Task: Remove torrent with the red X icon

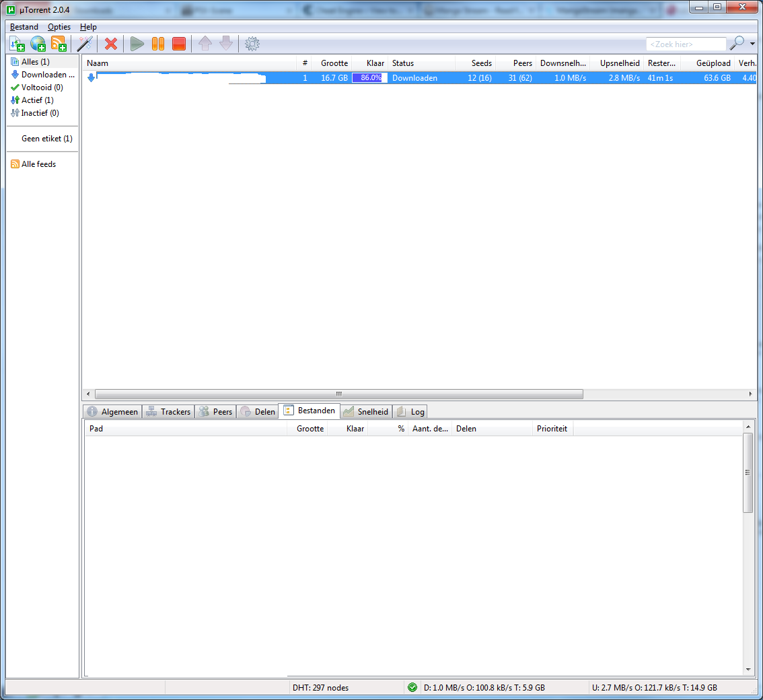Action: click(x=111, y=44)
